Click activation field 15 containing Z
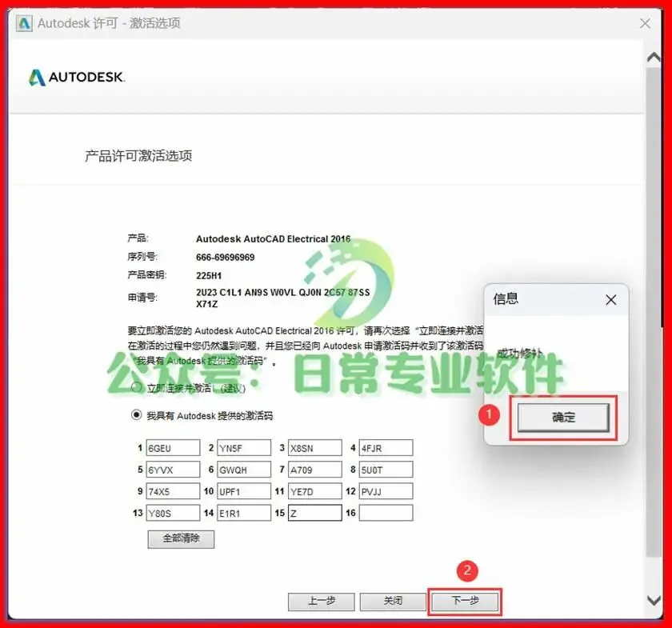Viewport: 672px width, 628px height. pyautogui.click(x=315, y=513)
